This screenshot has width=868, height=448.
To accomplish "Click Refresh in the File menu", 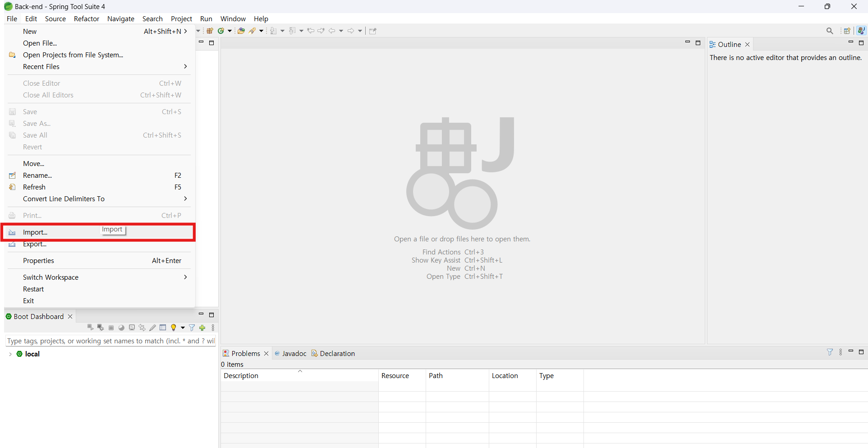I will (x=99, y=187).
